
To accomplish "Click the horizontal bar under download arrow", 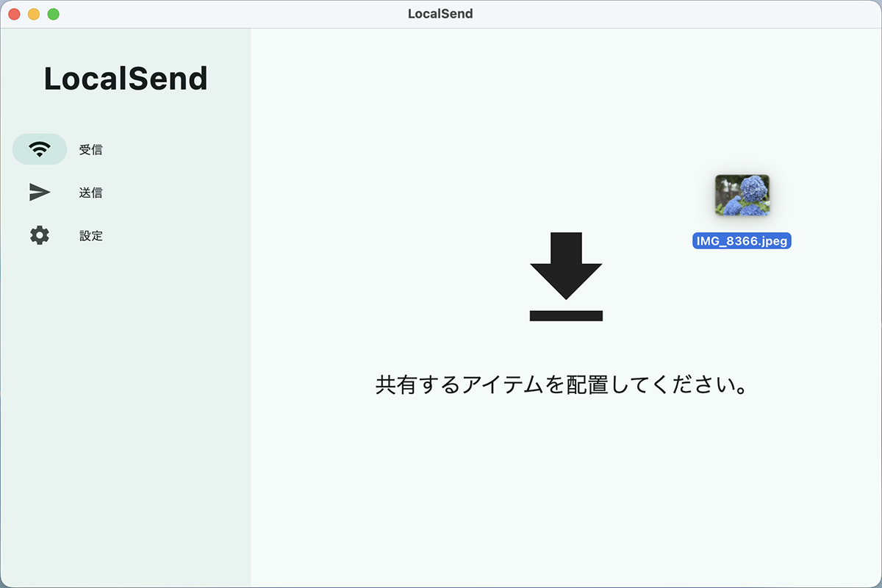I will click(566, 316).
